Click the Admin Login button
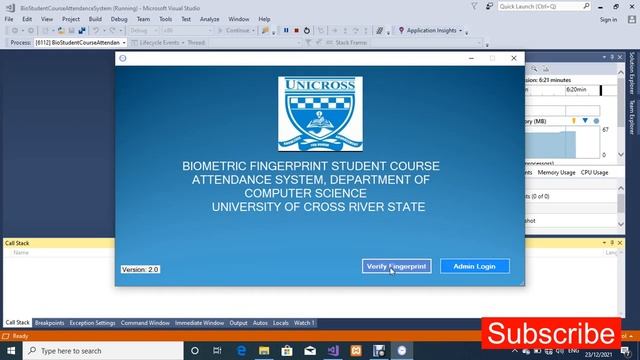The image size is (640, 360). pos(475,266)
